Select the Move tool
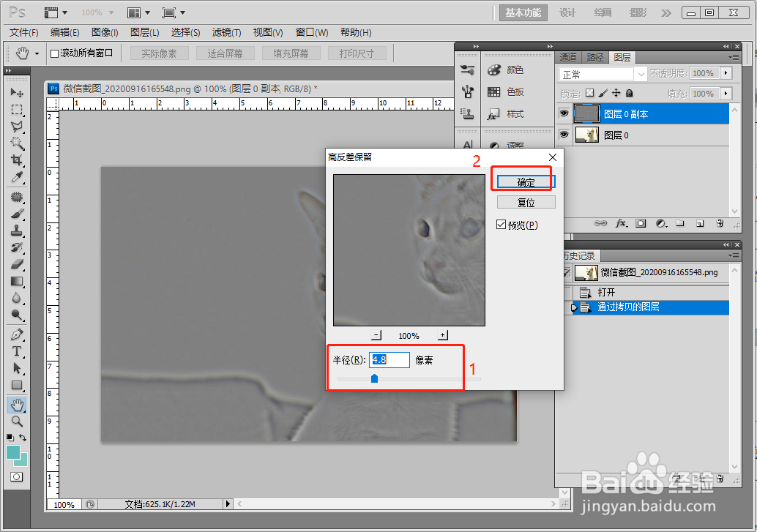Screen dimensions: 757x532 pos(17,91)
